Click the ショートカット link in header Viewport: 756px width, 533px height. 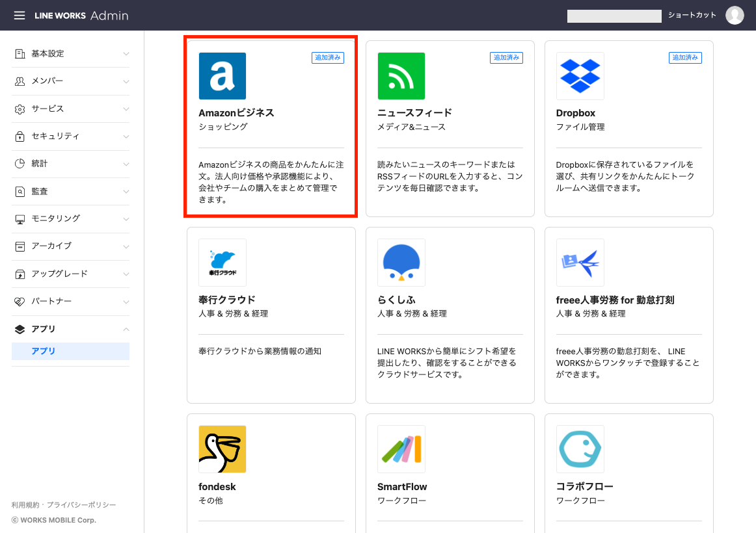coord(692,16)
